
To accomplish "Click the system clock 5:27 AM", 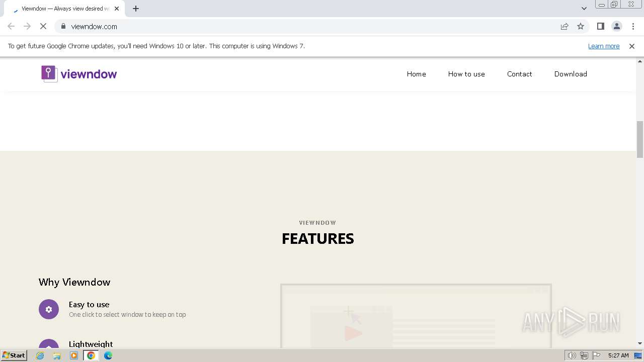I will (x=618, y=355).
